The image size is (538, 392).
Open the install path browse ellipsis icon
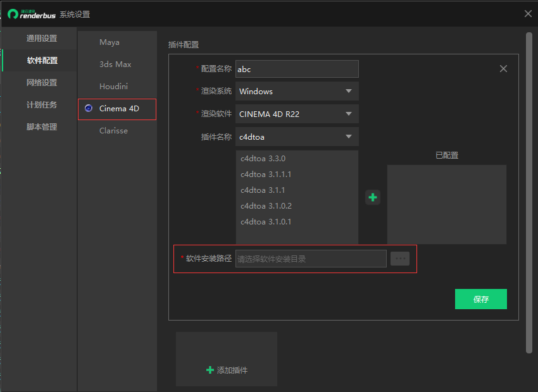click(x=400, y=259)
